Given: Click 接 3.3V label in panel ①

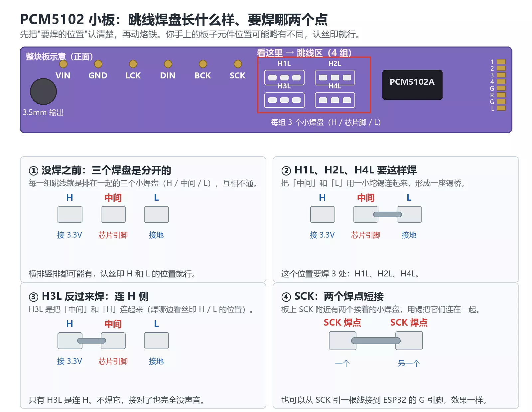Looking at the screenshot, I should [x=69, y=235].
